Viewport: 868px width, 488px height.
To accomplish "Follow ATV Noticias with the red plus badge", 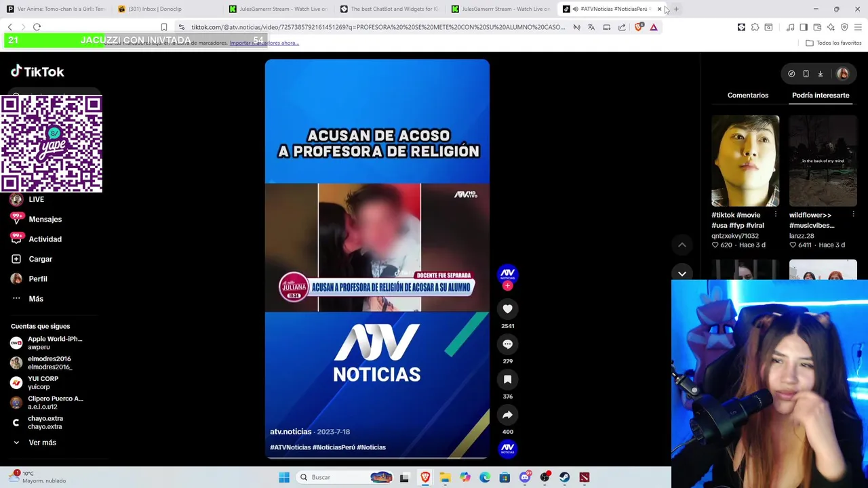I will coord(507,286).
